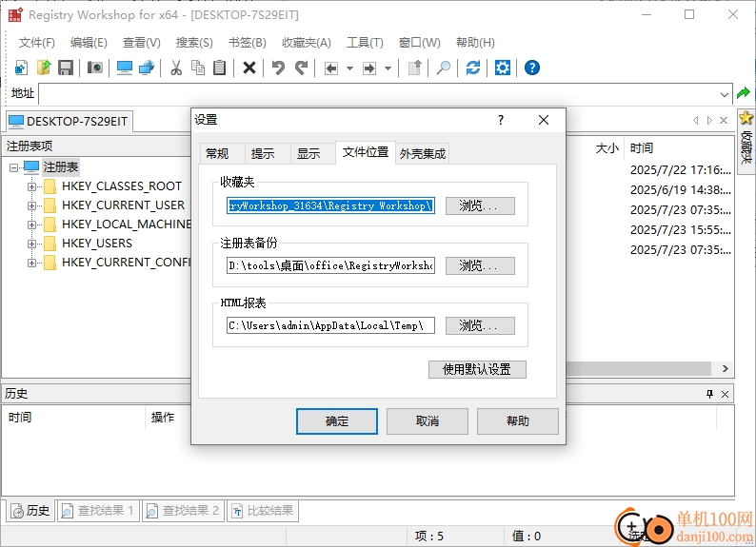Click the blue refresh arrows icon
The height and width of the screenshot is (547, 756).
(x=473, y=68)
